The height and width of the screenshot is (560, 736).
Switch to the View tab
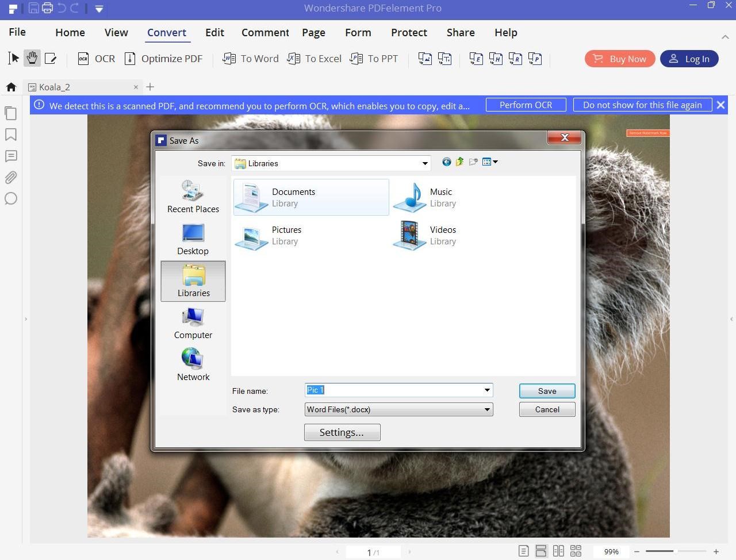coord(116,32)
